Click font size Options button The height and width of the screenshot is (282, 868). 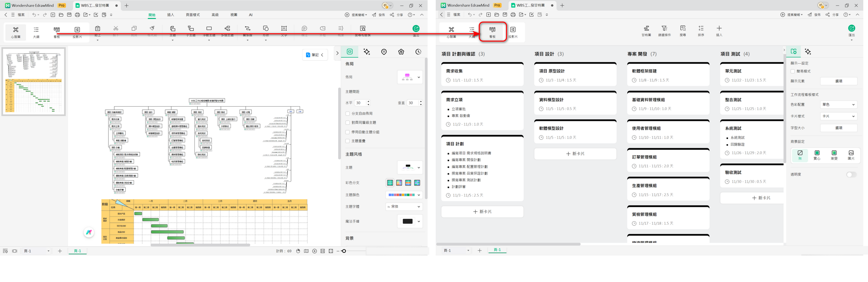pos(838,128)
